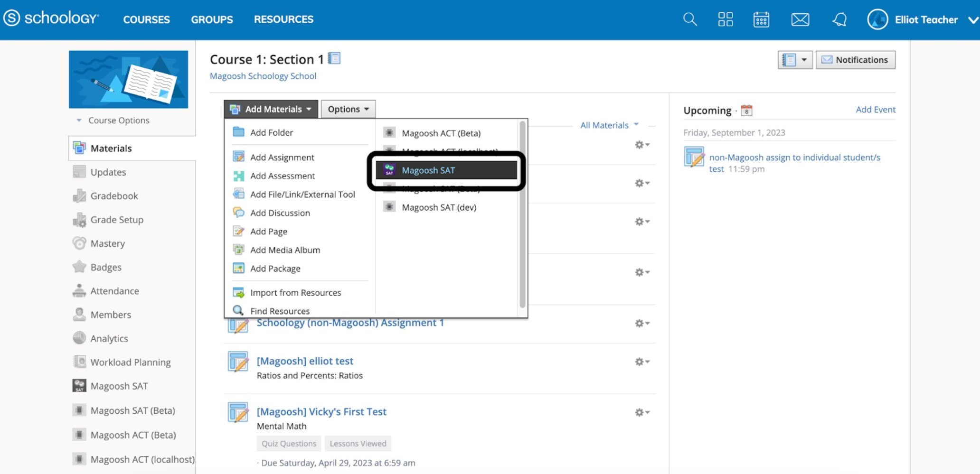Screen dimensions: 980x474
Task: Open Magoosh SAT (Beta) in sidebar
Action: point(133,410)
